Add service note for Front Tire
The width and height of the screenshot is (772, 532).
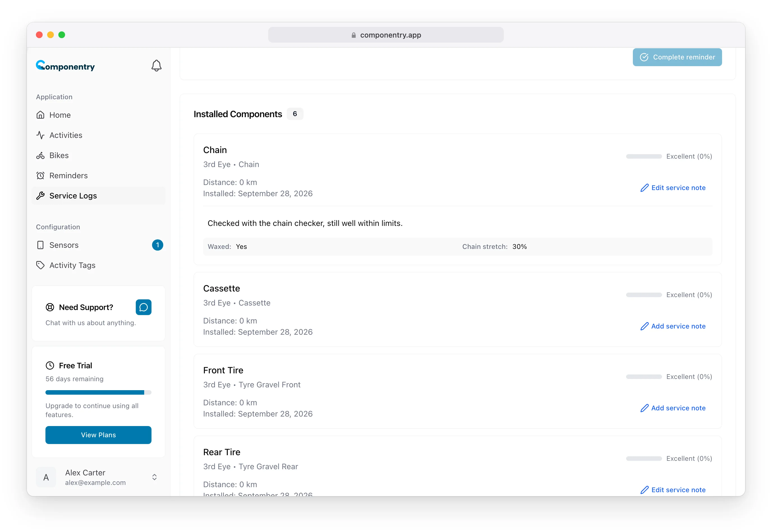673,408
